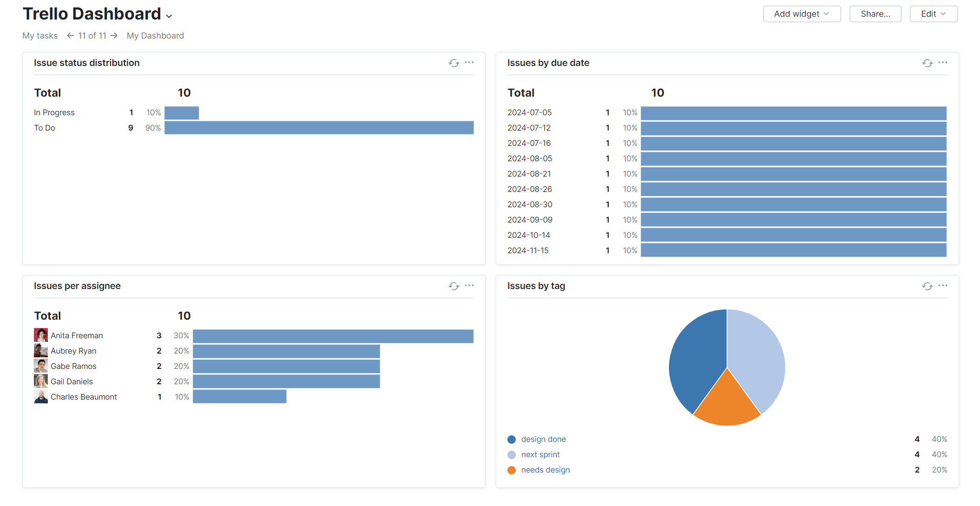Navigate to My tasks dashboard
Viewport: 980px width, 506px height.
(x=40, y=36)
